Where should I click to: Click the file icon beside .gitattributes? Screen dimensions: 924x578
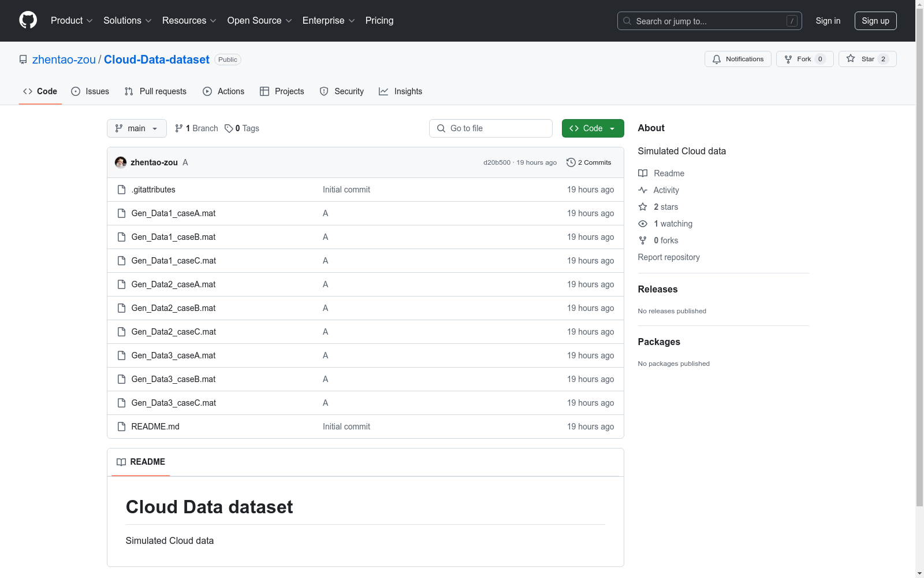point(121,190)
